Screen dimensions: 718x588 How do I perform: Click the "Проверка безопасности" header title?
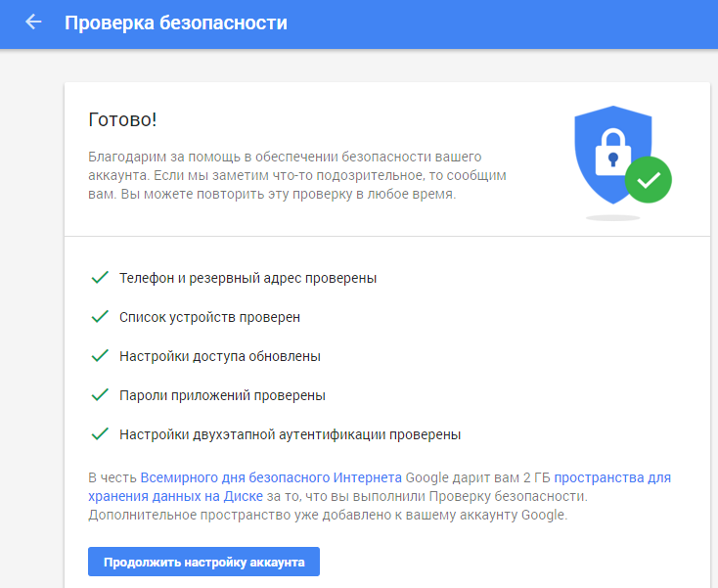pyautogui.click(x=176, y=23)
